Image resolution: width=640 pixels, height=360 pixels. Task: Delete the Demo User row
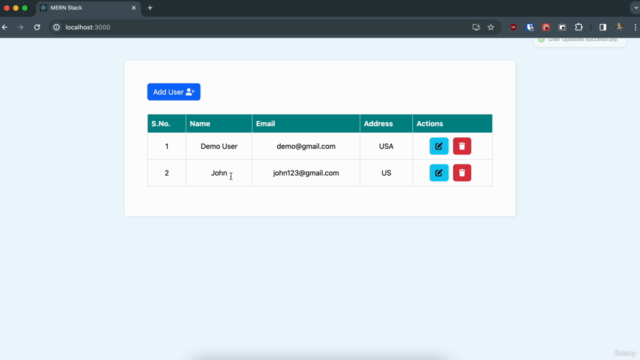pos(462,146)
